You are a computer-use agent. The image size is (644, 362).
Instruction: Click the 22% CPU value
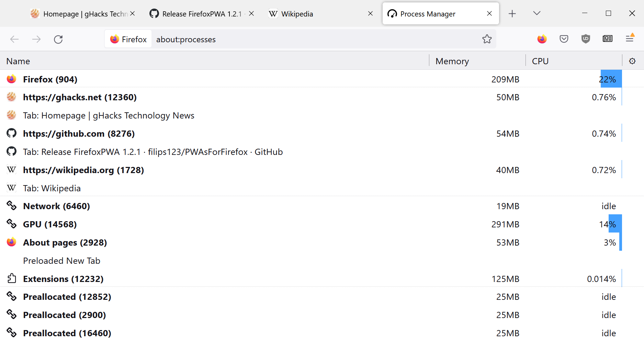pyautogui.click(x=607, y=79)
